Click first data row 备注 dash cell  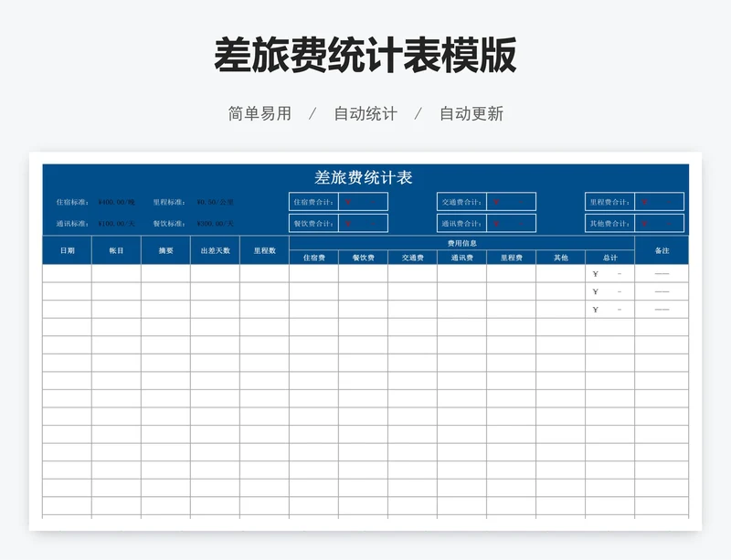tap(662, 274)
